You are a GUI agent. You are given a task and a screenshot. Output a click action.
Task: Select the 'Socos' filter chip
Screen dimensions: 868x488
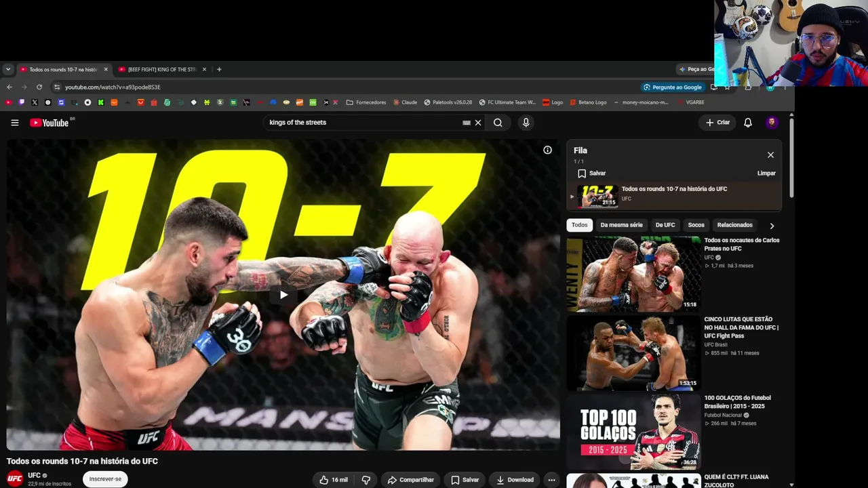(x=696, y=225)
